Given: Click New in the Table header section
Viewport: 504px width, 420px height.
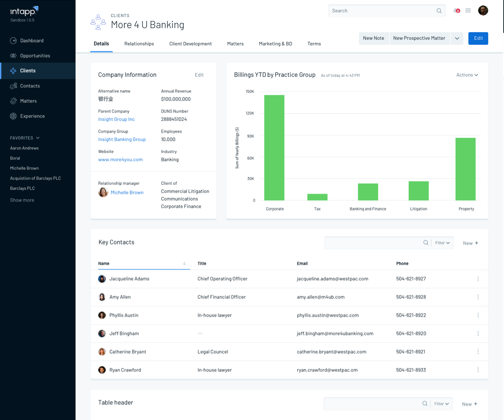Looking at the screenshot, I should pos(470,404).
